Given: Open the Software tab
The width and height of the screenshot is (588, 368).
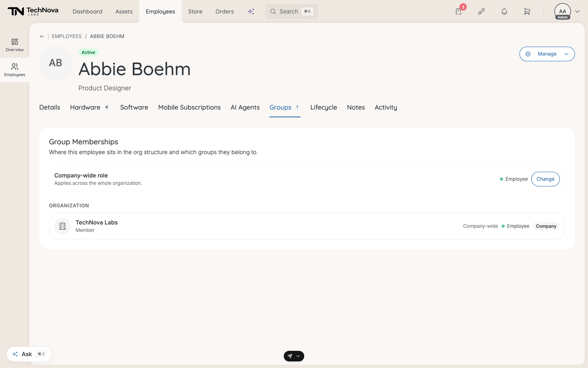Looking at the screenshot, I should pyautogui.click(x=134, y=108).
